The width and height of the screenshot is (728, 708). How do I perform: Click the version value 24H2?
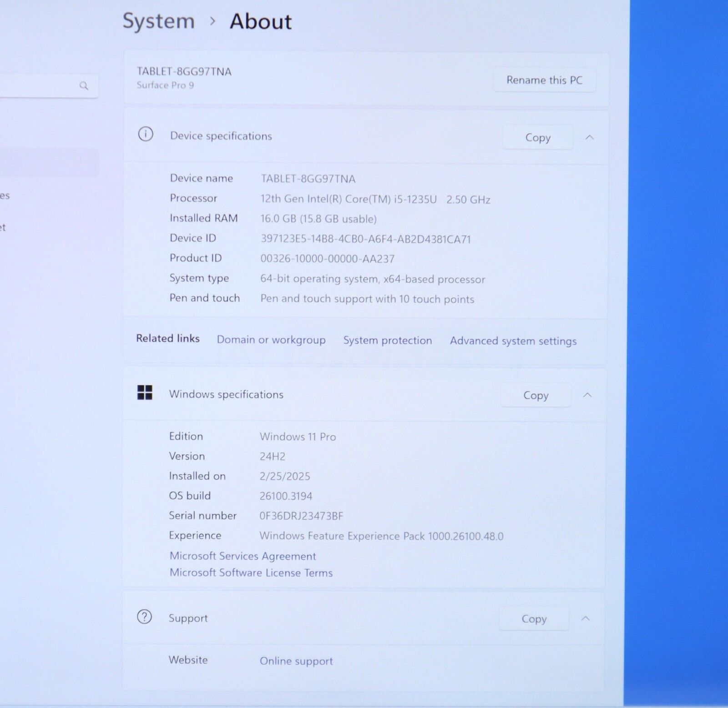(x=273, y=457)
